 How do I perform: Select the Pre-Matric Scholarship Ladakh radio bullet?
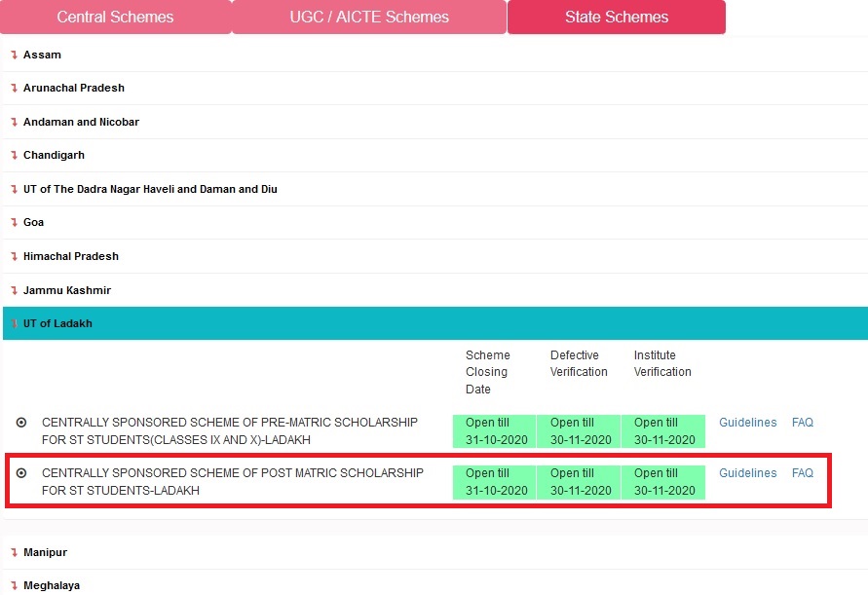21,423
